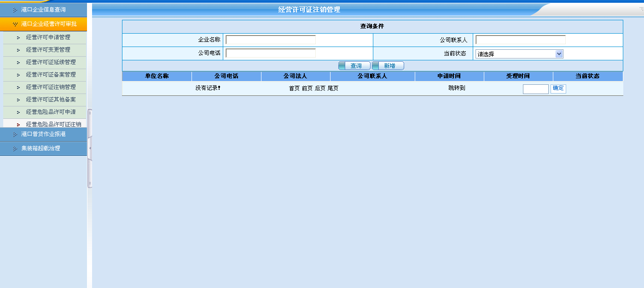Click into the 公司联系人 text field
The image size is (644, 288).
click(520, 40)
